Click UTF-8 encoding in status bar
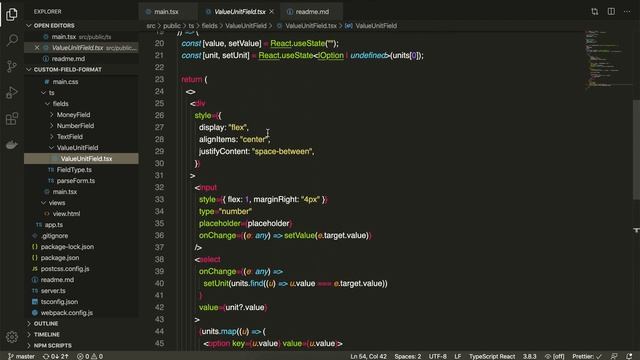640x360 pixels. point(438,356)
